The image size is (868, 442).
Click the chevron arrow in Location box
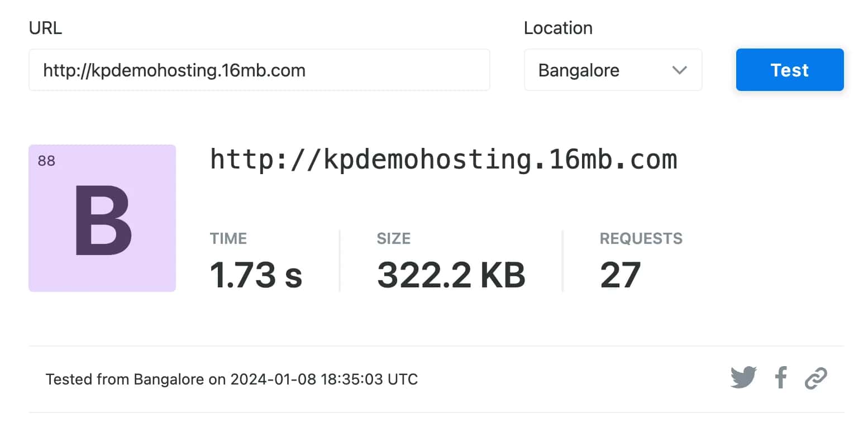(x=679, y=70)
